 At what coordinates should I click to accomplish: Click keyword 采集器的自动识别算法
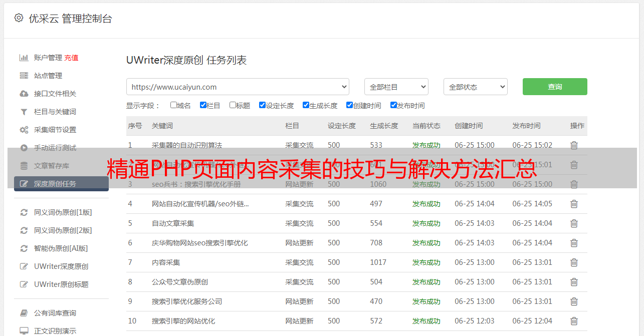[x=187, y=145]
